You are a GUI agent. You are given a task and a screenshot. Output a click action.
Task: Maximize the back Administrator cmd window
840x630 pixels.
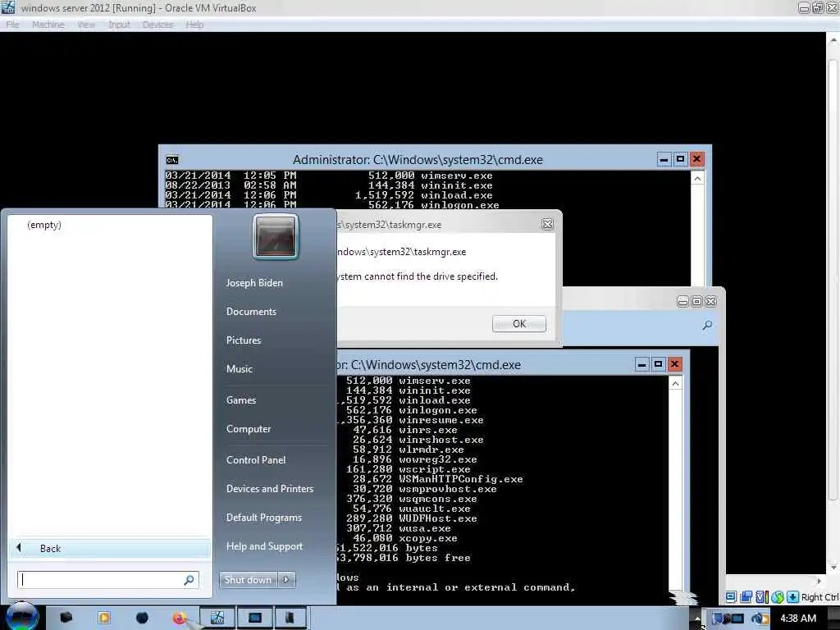[x=680, y=159]
